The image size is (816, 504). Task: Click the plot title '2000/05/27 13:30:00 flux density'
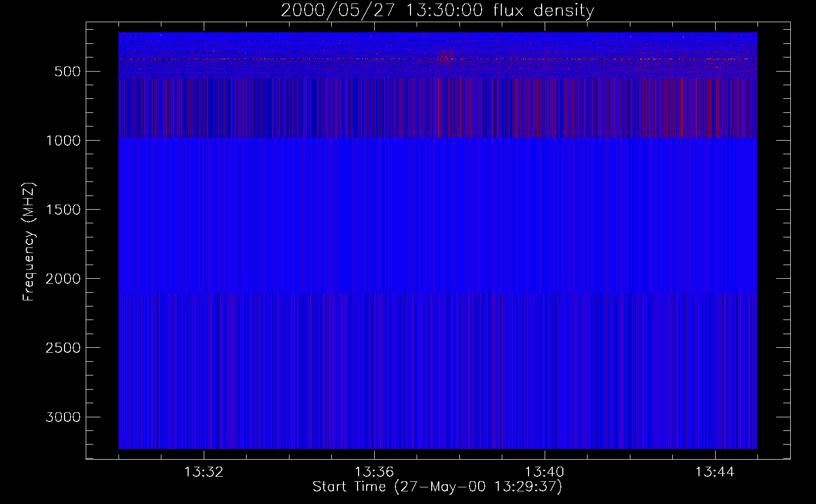(437, 10)
